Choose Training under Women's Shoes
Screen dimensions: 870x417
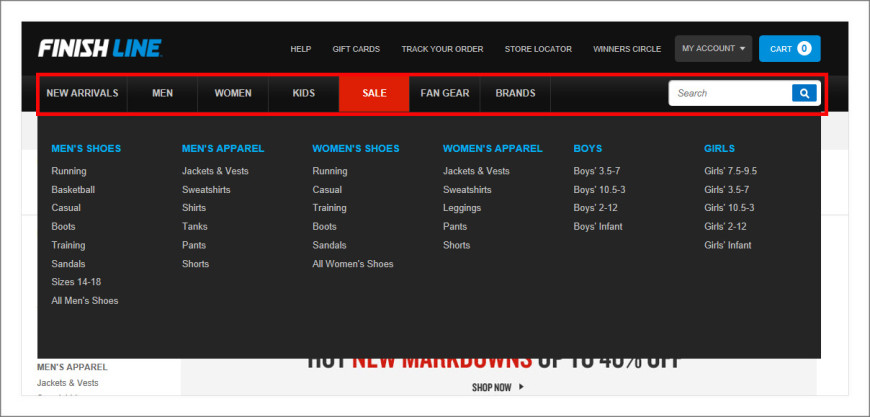click(x=330, y=208)
